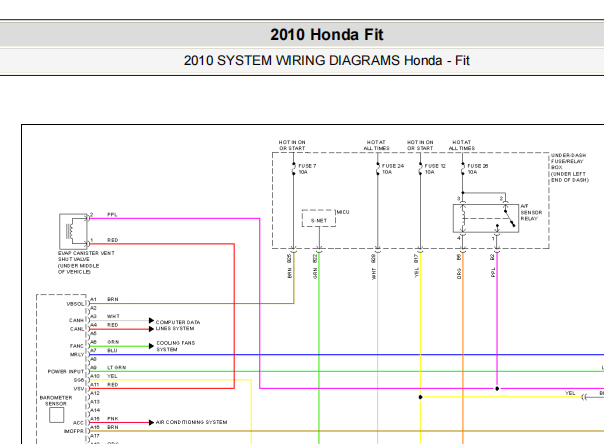Click the vertical "GRN B22" wire label
The height and width of the screenshot is (444, 604).
tap(315, 266)
